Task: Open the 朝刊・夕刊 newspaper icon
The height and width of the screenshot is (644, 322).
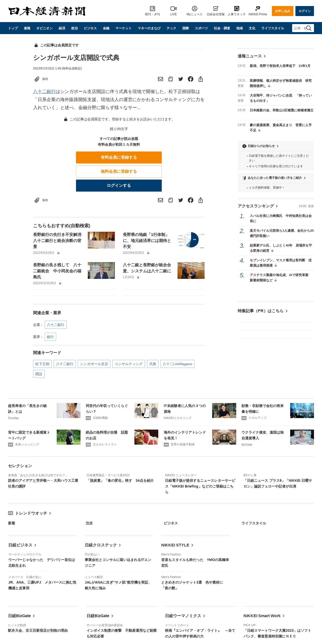Action: (152, 9)
